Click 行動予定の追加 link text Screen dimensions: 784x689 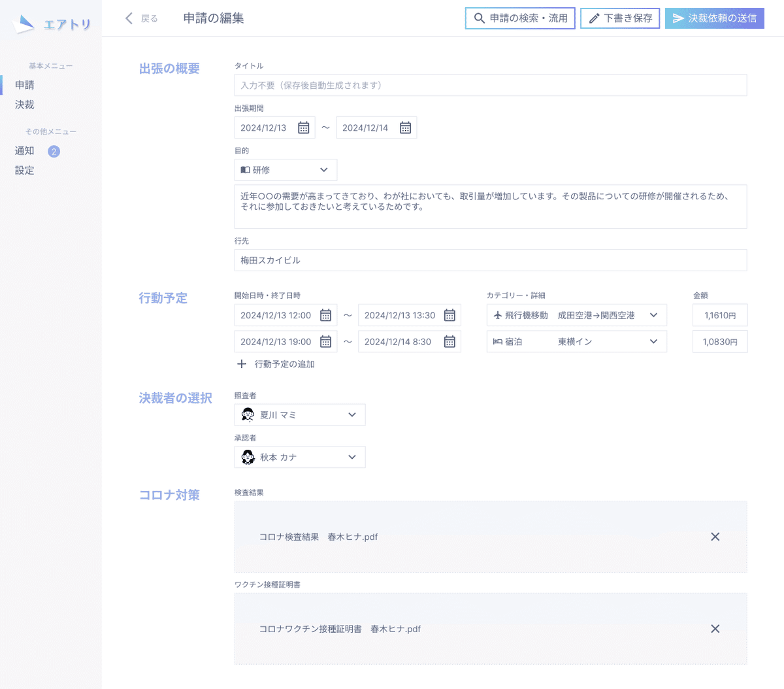(x=285, y=364)
